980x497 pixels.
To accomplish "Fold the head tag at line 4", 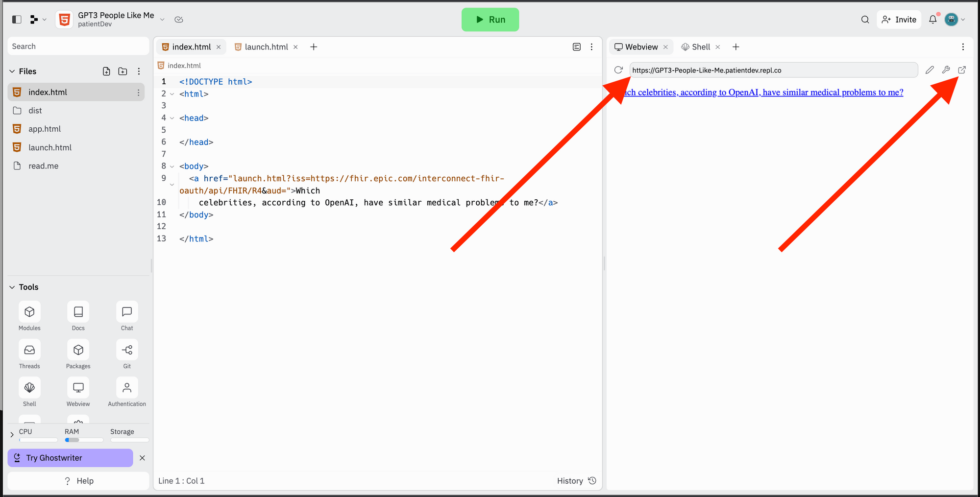I will [172, 118].
